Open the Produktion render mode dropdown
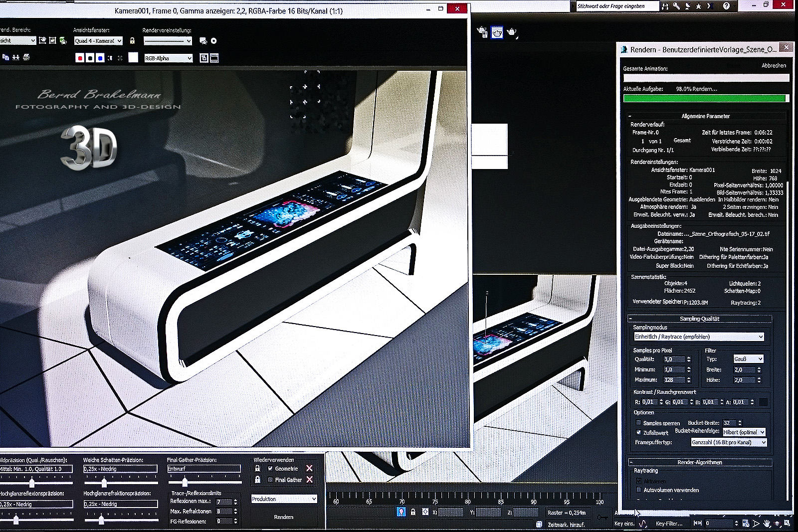 pyautogui.click(x=284, y=499)
